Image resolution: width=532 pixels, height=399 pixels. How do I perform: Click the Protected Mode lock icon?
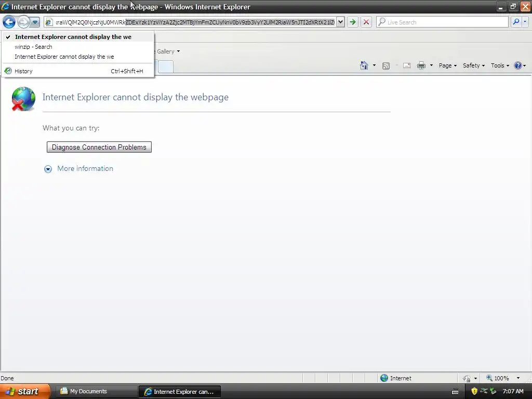pos(467,378)
